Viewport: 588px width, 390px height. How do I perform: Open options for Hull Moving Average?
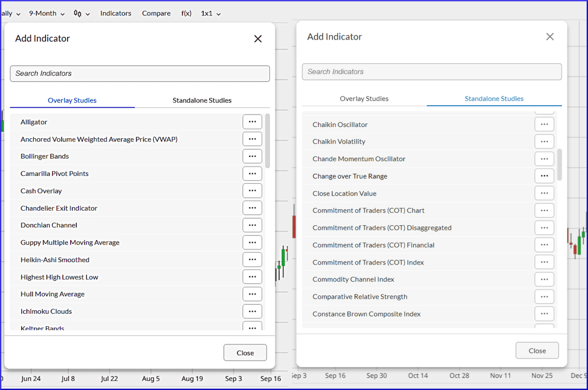pos(252,293)
